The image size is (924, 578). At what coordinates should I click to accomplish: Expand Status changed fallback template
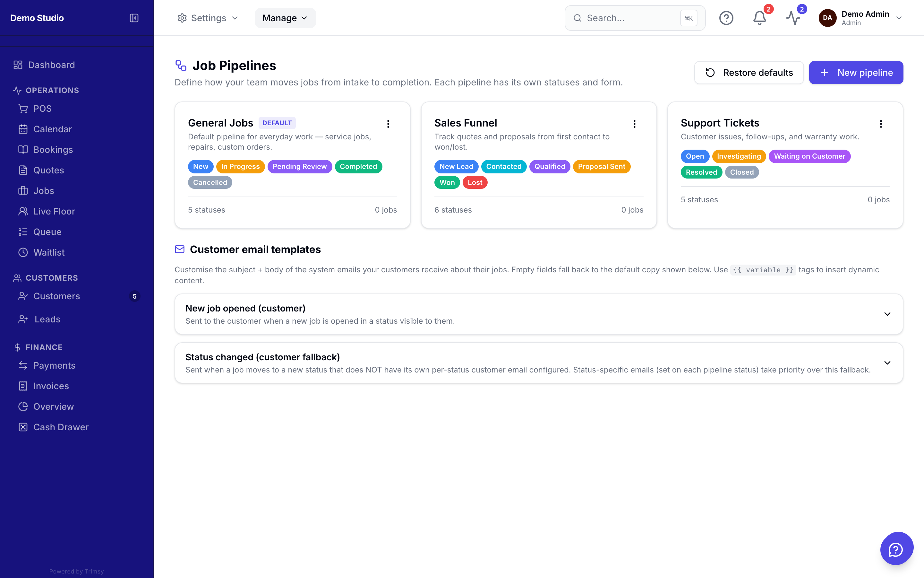click(887, 363)
